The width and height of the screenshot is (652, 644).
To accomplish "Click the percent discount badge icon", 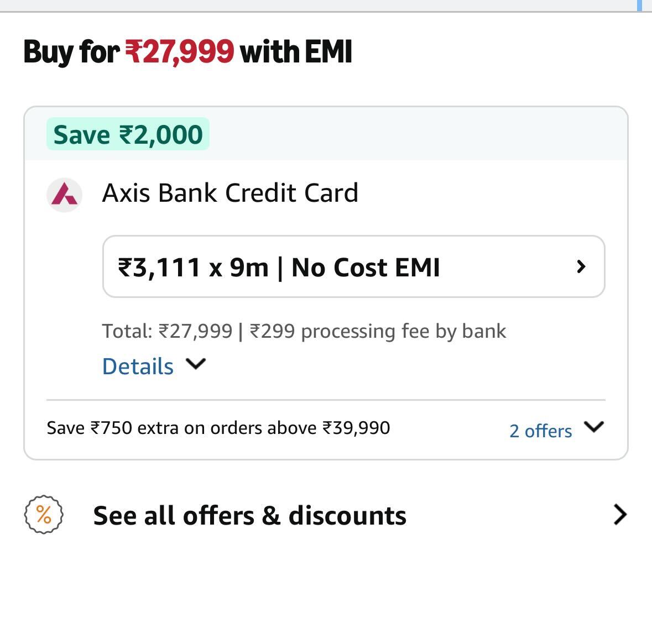I will click(x=44, y=515).
